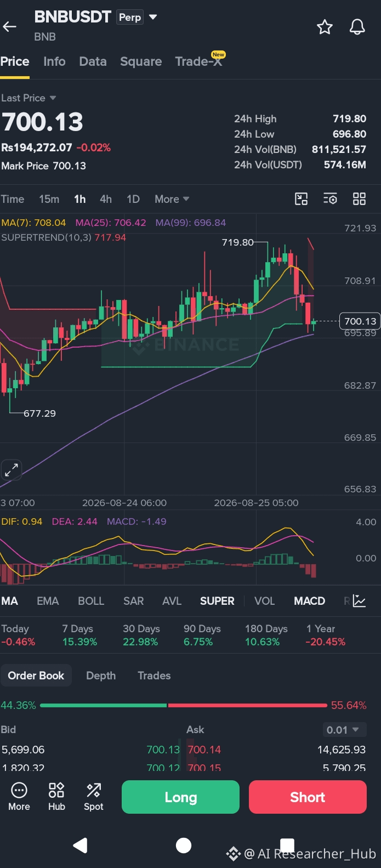This screenshot has width=381, height=868.
Task: Add BNBUSDT to favorites with star
Action: click(x=325, y=27)
